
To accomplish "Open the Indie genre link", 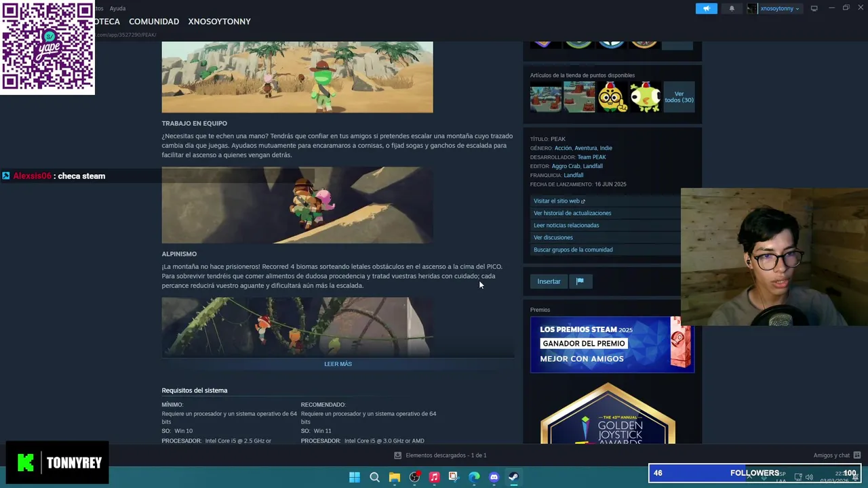I will 606,148.
